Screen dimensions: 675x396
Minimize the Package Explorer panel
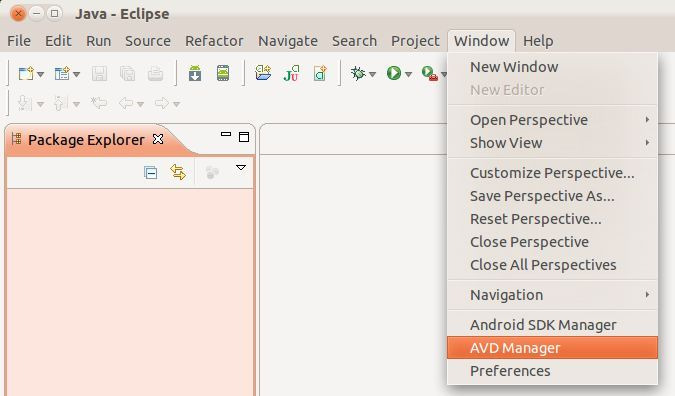(226, 134)
